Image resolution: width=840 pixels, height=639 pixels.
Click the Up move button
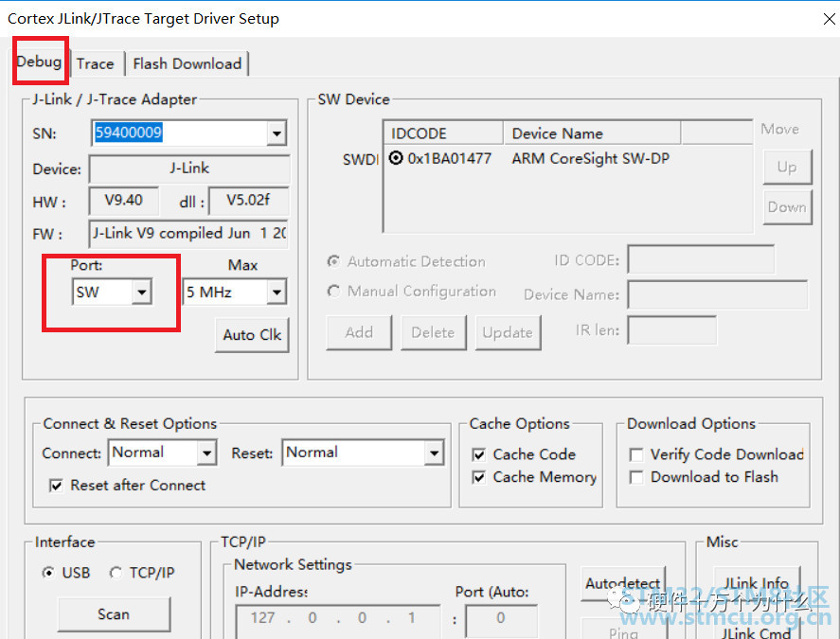coord(787,168)
